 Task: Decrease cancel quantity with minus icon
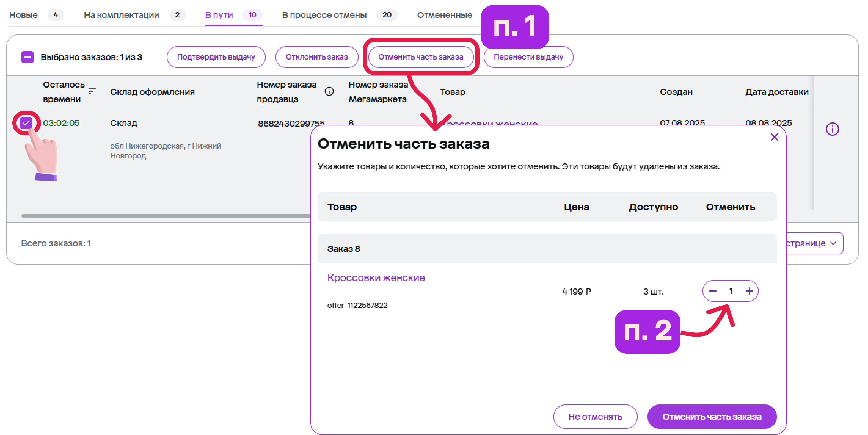coord(713,291)
